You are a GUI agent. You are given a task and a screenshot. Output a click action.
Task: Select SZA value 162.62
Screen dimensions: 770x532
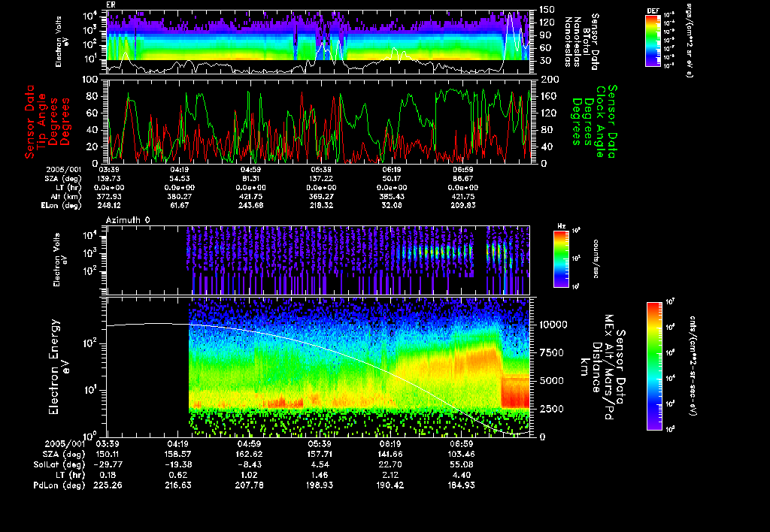[249, 454]
